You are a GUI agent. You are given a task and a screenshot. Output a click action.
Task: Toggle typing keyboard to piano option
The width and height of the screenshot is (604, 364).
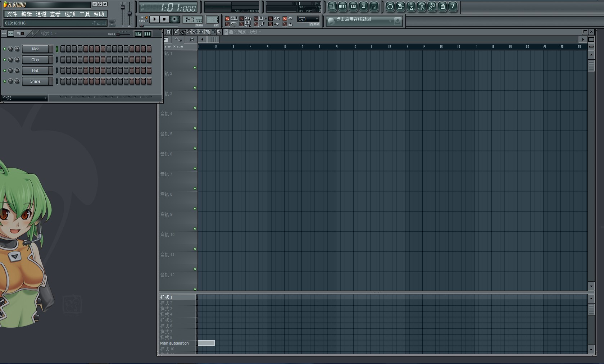(227, 19)
